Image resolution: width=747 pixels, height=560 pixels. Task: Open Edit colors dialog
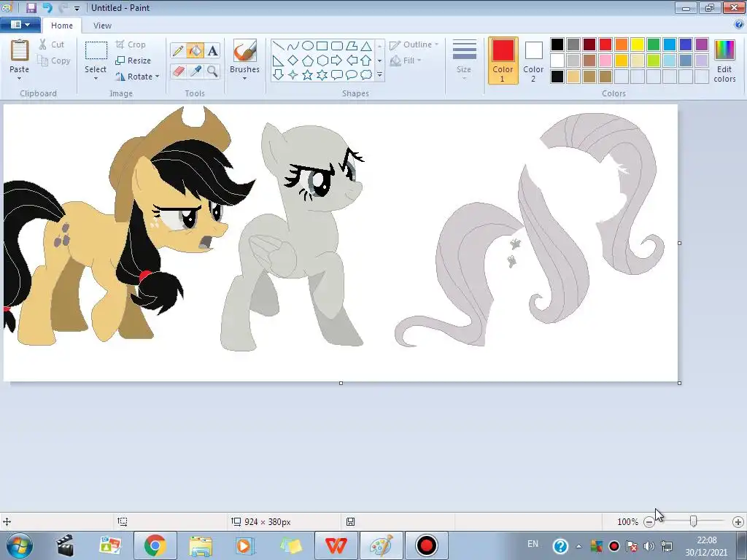pos(724,61)
